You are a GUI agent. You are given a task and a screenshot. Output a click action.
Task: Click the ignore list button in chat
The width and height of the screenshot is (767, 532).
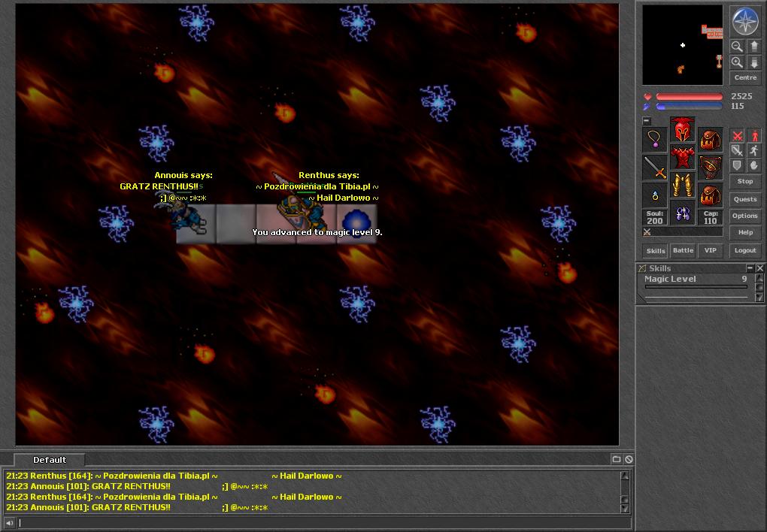pos(629,459)
